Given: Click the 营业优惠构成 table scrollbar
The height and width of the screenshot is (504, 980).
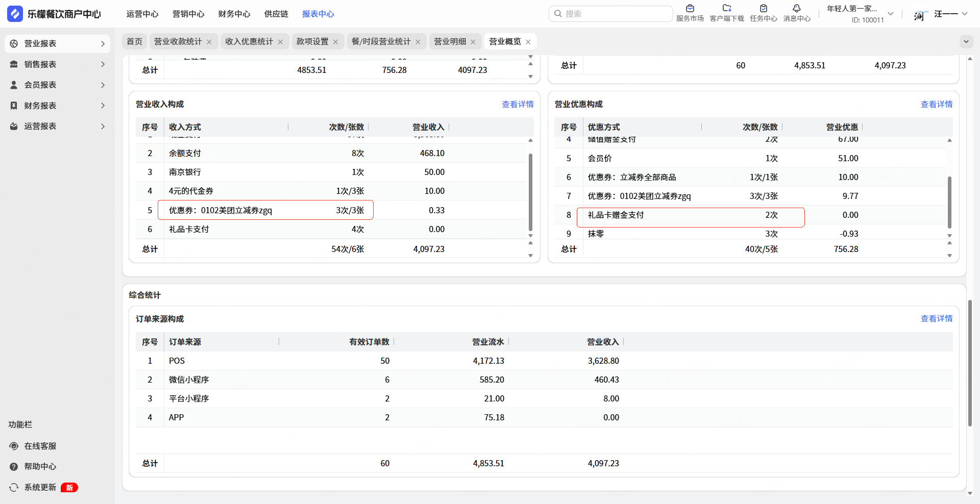Looking at the screenshot, I should tap(949, 202).
